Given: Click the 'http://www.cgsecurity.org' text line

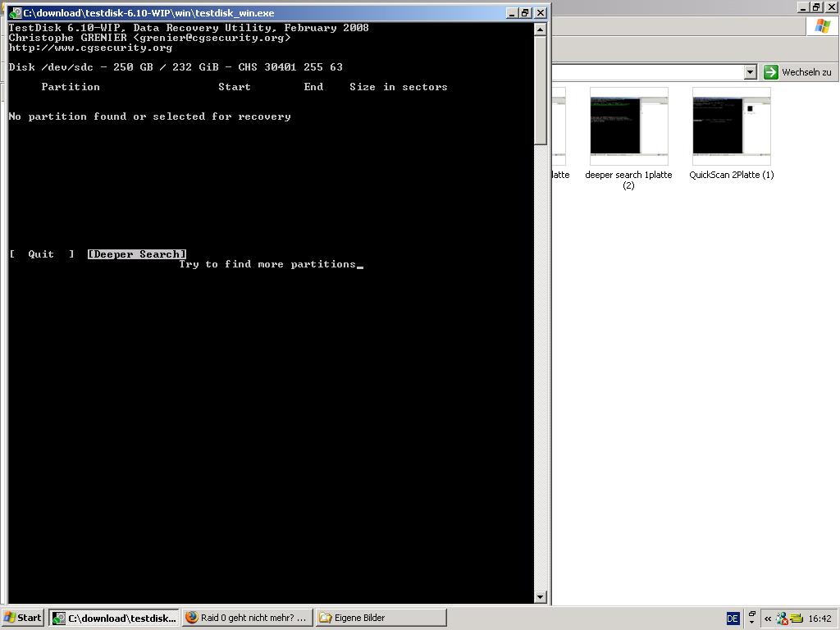Looking at the screenshot, I should pyautogui.click(x=90, y=48).
